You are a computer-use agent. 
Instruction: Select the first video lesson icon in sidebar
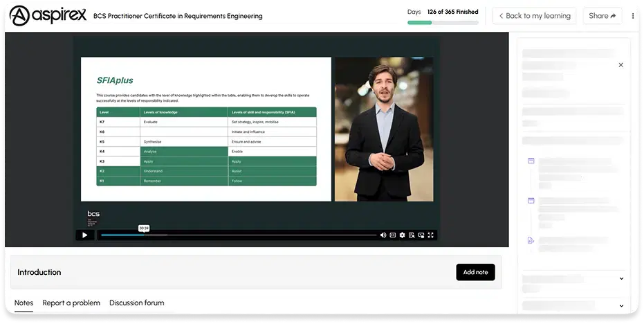click(x=531, y=161)
